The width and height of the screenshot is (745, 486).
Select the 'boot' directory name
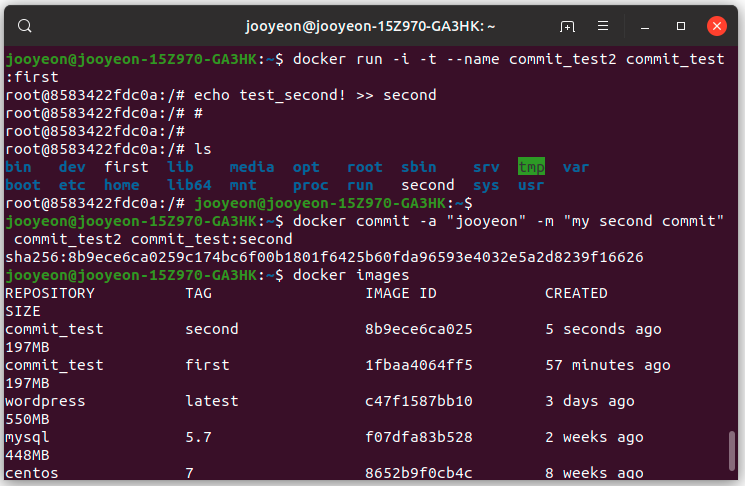[23, 185]
